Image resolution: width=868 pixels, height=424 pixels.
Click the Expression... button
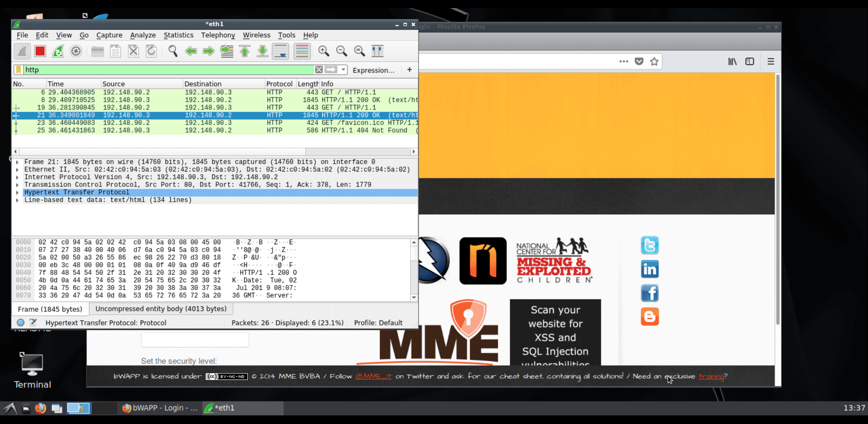coord(373,70)
